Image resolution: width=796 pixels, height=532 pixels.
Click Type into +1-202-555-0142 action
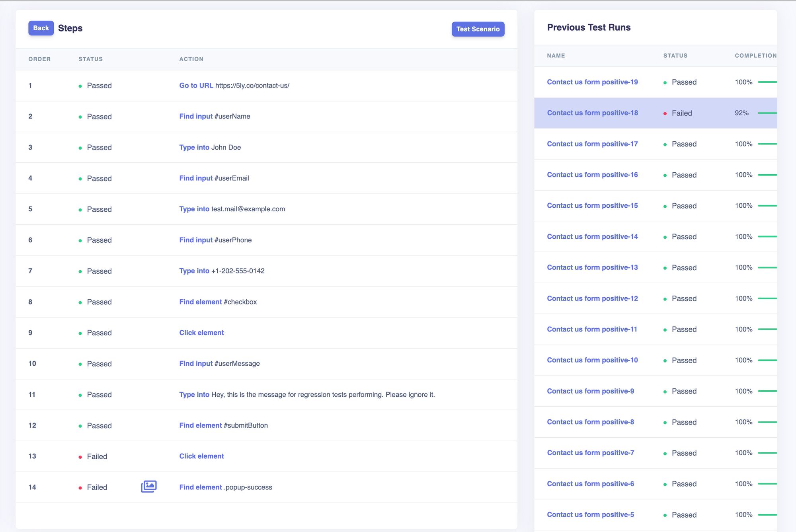(x=222, y=271)
